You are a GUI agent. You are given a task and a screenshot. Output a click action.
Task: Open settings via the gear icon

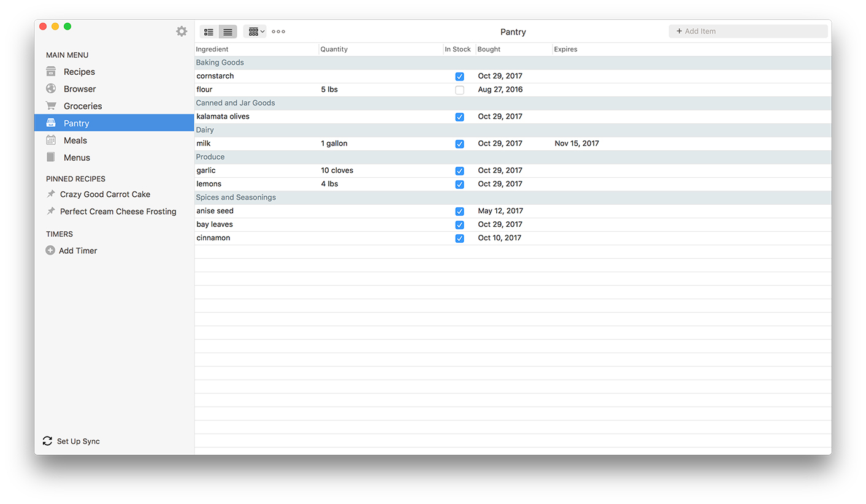(x=182, y=31)
